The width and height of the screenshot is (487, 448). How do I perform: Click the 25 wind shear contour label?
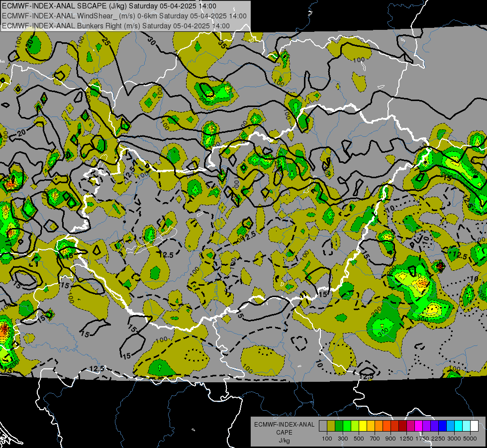point(106,41)
